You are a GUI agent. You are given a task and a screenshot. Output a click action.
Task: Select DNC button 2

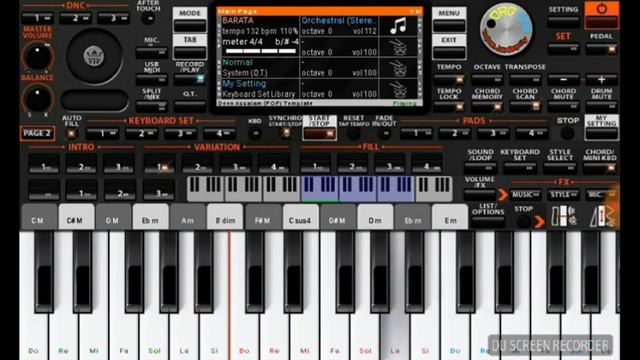tap(76, 18)
